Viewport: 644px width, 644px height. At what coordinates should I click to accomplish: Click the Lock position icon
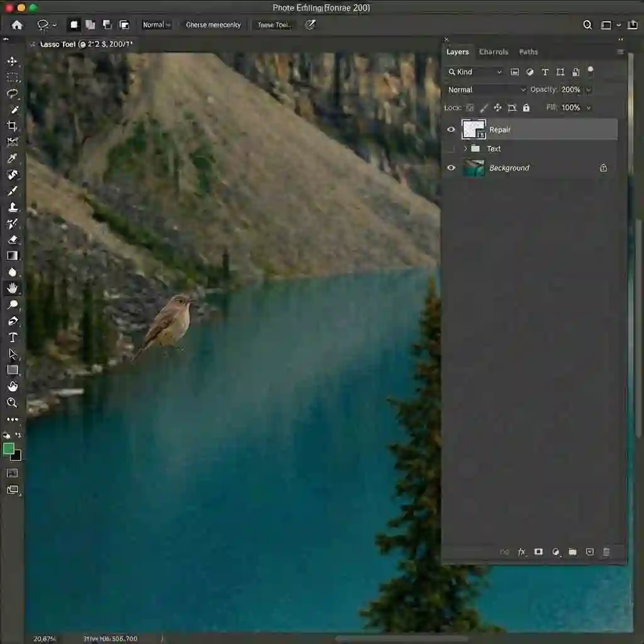click(x=497, y=108)
